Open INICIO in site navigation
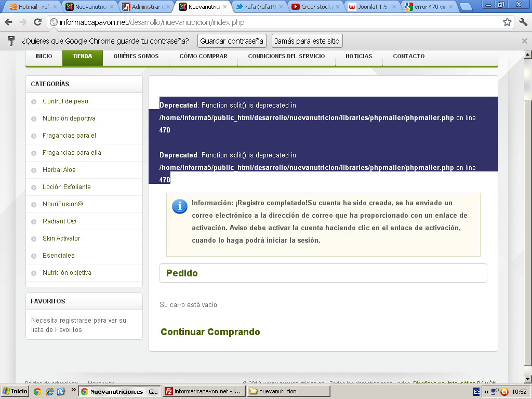The width and height of the screenshot is (532, 399). tap(44, 56)
